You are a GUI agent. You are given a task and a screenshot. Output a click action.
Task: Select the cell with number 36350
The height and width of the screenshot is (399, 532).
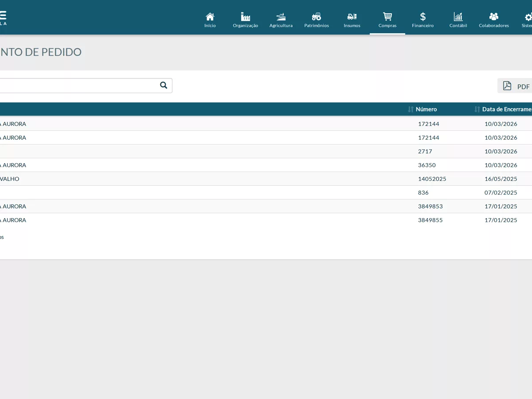click(427, 165)
